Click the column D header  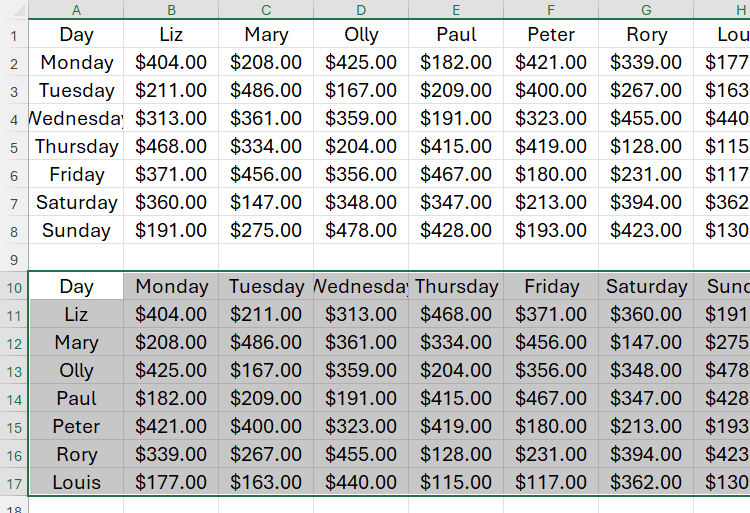pyautogui.click(x=361, y=9)
